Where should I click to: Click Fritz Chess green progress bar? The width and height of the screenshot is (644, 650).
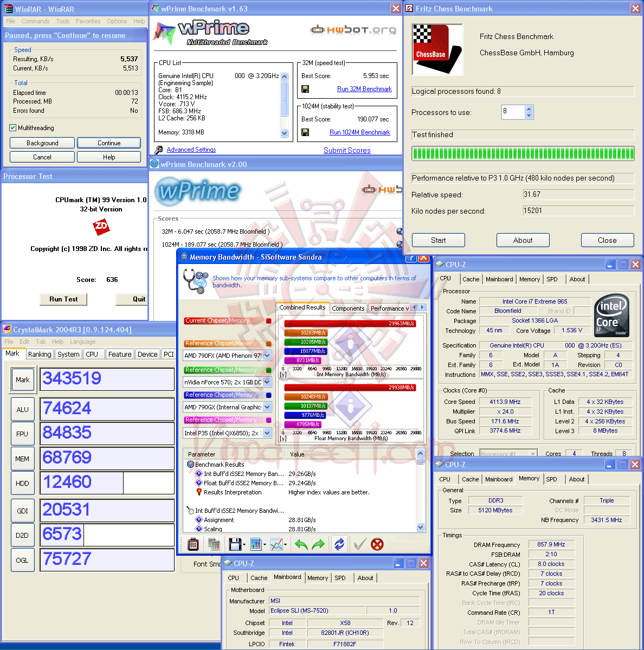[523, 153]
